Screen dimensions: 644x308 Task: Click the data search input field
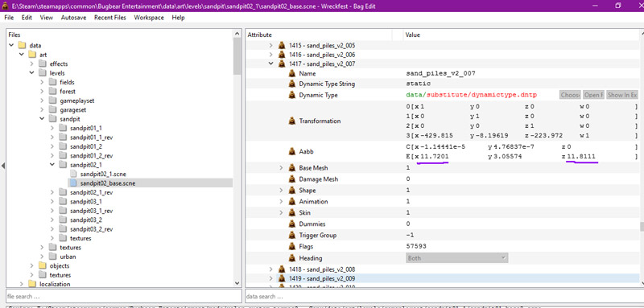click(x=445, y=296)
